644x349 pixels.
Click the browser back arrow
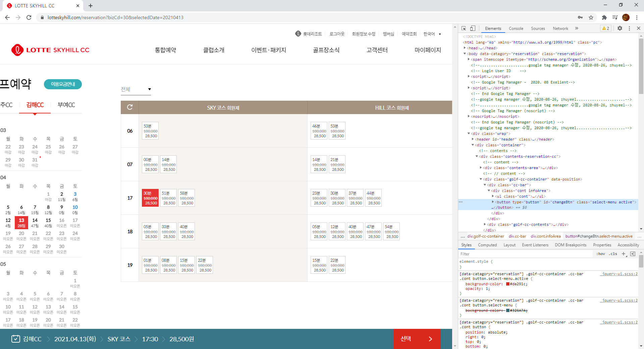pyautogui.click(x=7, y=17)
